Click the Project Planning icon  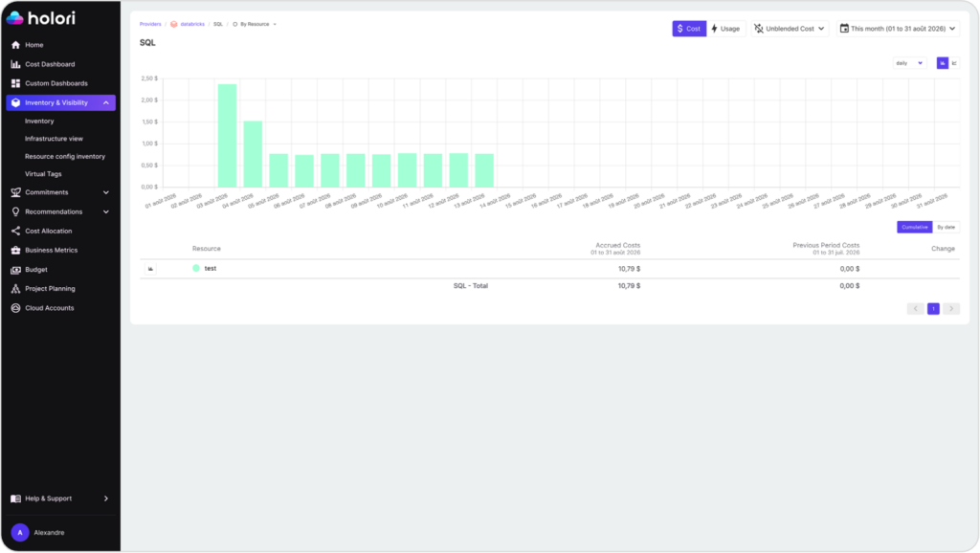click(x=15, y=289)
